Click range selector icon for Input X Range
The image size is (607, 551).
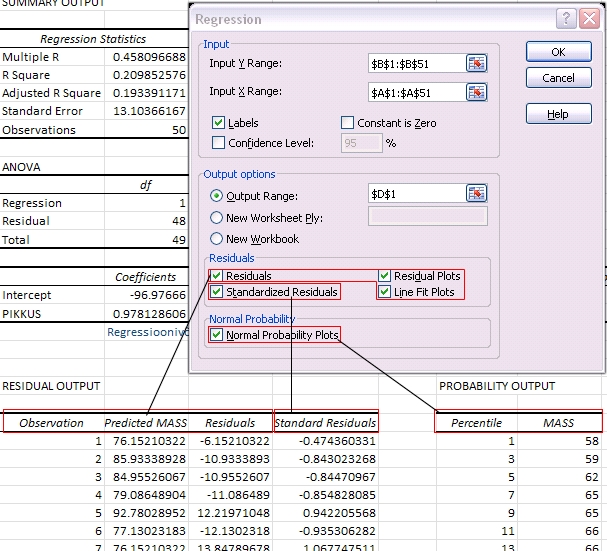(x=477, y=92)
